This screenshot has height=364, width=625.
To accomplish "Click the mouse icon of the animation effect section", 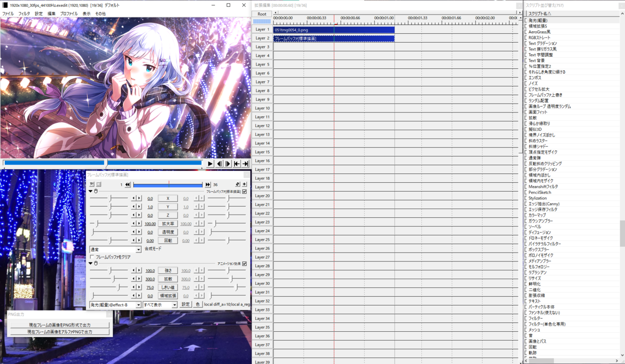I will tap(96, 263).
